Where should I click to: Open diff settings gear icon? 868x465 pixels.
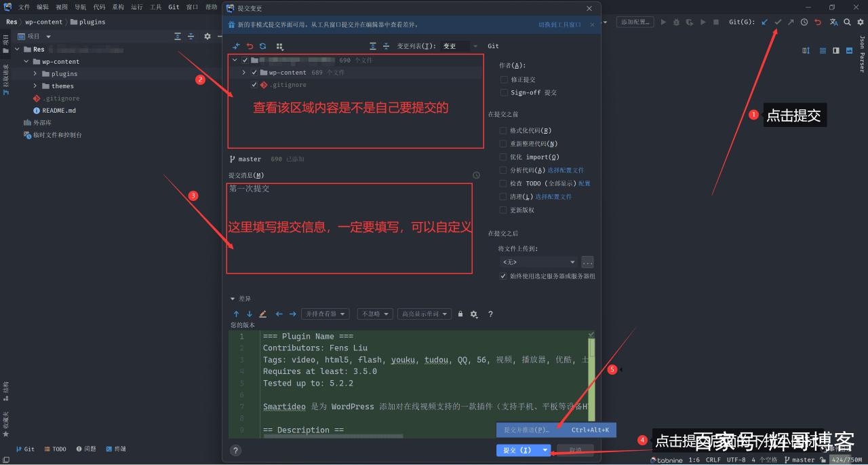tap(474, 314)
